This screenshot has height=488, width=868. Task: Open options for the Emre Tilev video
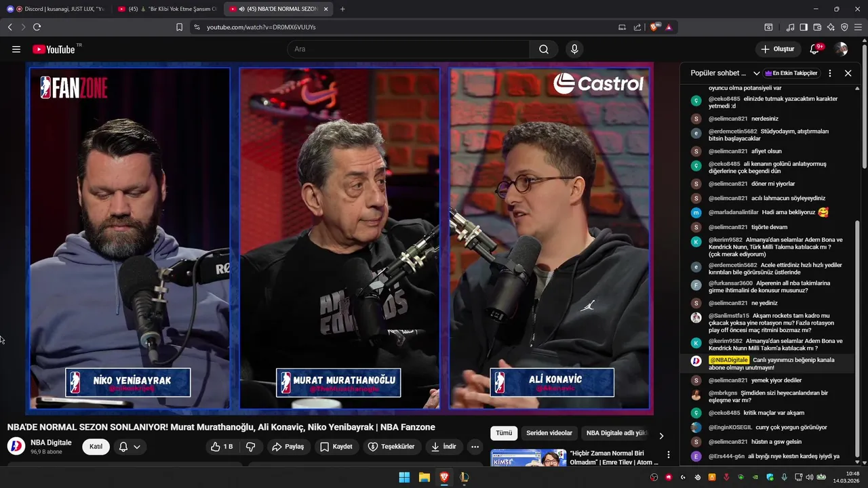click(x=669, y=455)
